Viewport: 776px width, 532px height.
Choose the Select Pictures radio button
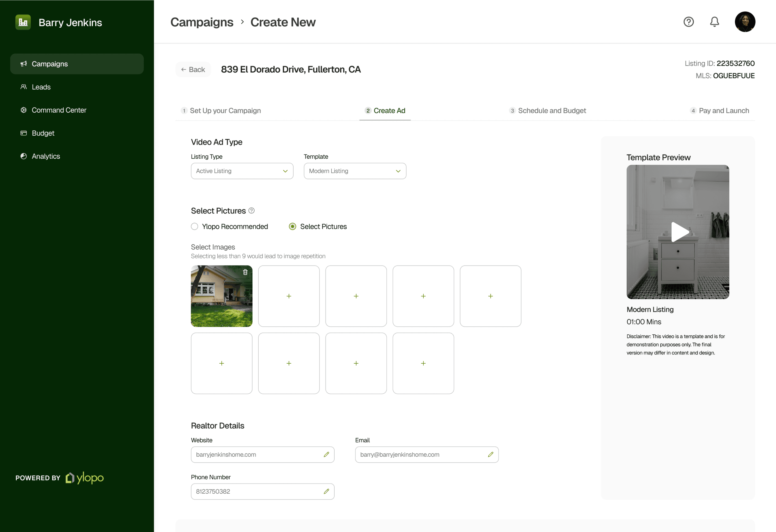292,227
